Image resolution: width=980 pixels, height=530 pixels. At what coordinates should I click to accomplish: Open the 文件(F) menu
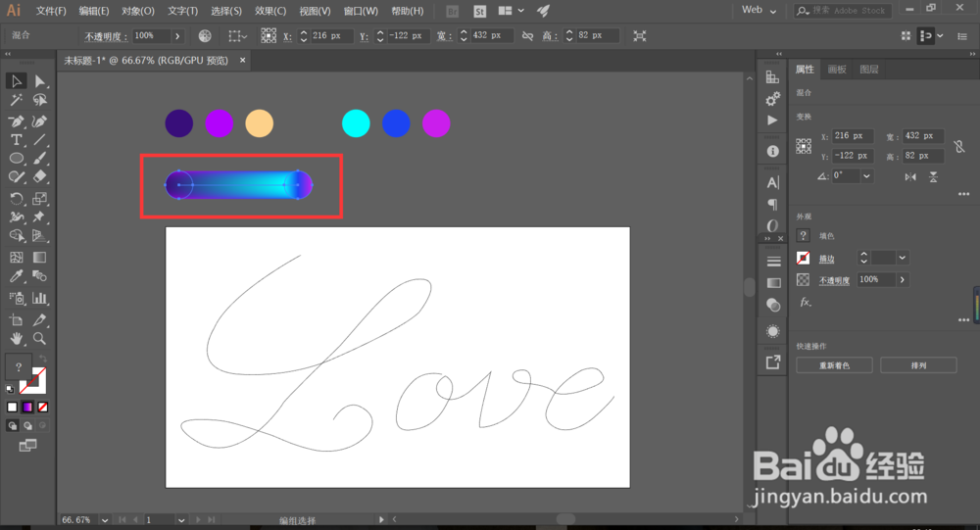click(51, 11)
